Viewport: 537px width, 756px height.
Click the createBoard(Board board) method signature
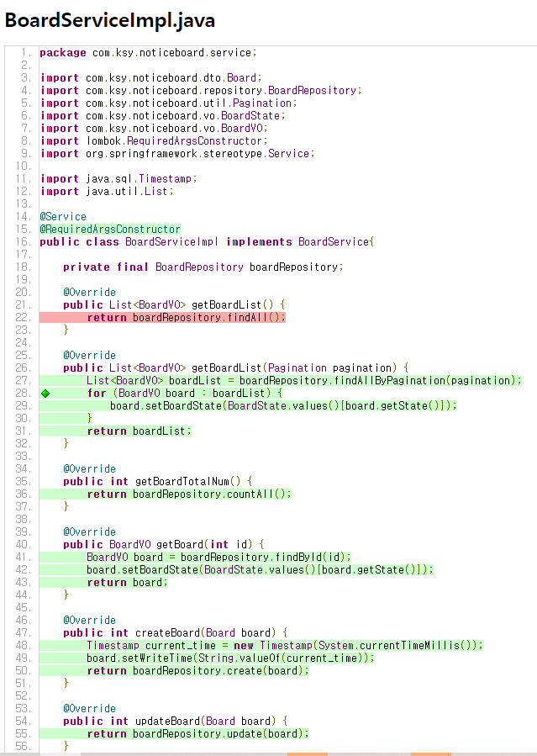(x=176, y=632)
